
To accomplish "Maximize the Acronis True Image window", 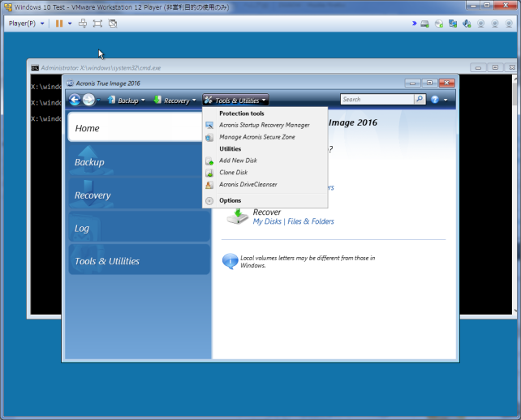I will click(x=429, y=83).
